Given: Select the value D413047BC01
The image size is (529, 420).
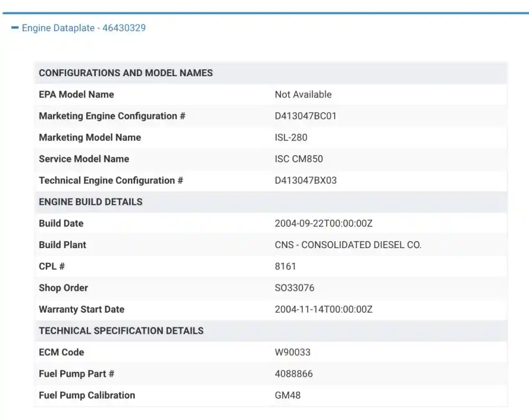Looking at the screenshot, I should [305, 116].
